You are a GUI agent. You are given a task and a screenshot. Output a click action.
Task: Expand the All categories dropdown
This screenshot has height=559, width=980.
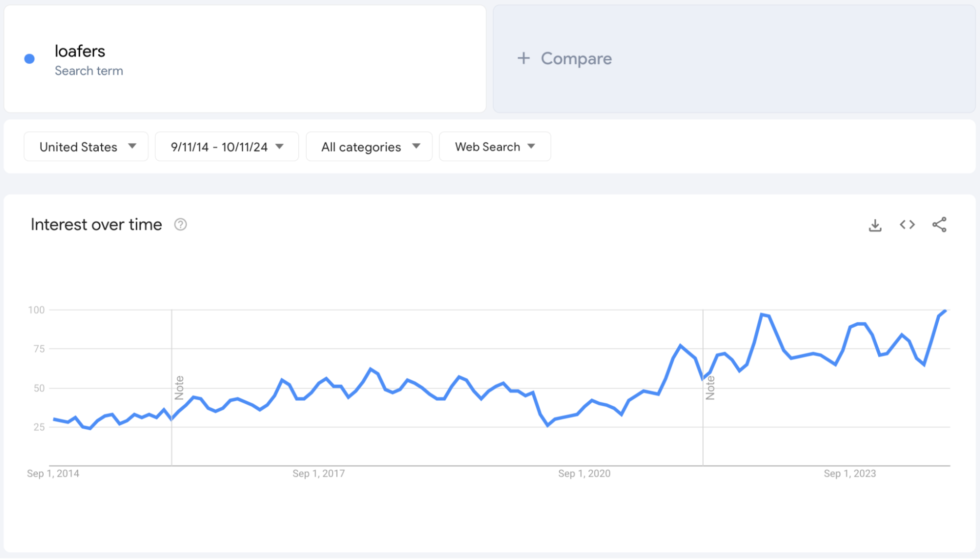[369, 146]
